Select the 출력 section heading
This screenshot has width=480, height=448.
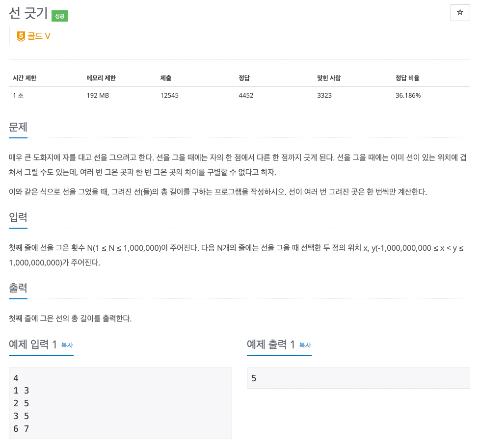[18, 288]
